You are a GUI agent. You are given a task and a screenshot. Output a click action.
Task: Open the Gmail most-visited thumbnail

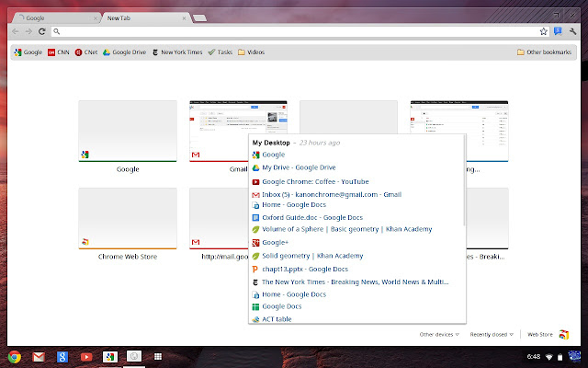point(219,132)
